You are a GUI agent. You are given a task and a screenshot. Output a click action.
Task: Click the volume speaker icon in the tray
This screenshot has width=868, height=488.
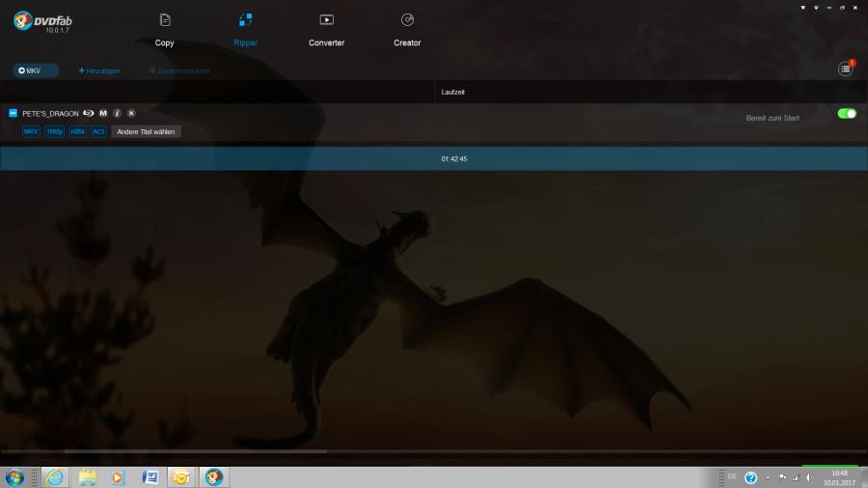809,477
